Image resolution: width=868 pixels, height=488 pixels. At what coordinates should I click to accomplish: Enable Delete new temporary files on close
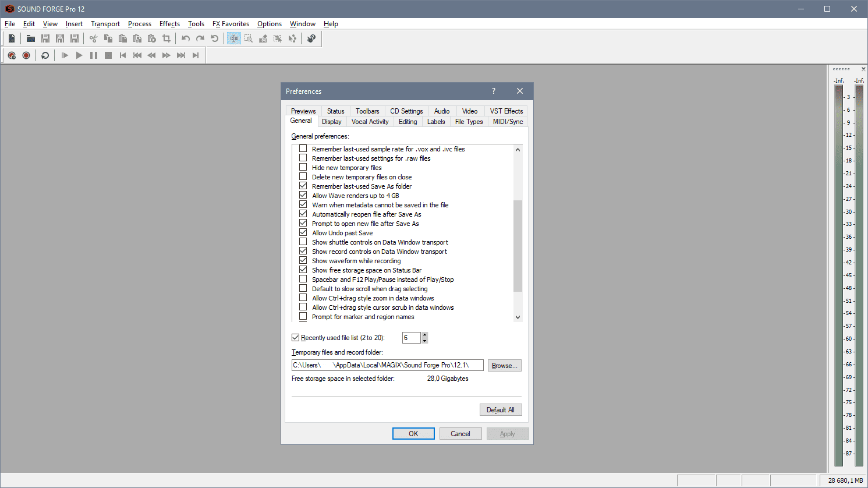(303, 176)
